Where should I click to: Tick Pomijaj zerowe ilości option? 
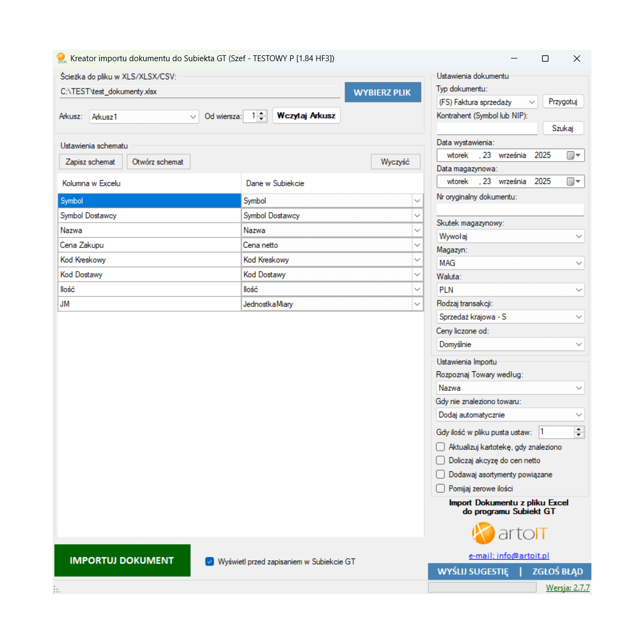tap(441, 488)
